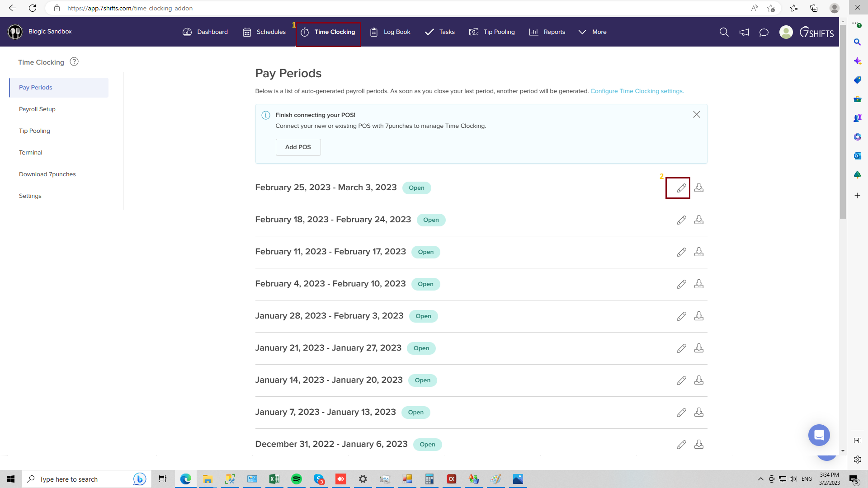Open the messaging chat bubble icon

click(764, 32)
